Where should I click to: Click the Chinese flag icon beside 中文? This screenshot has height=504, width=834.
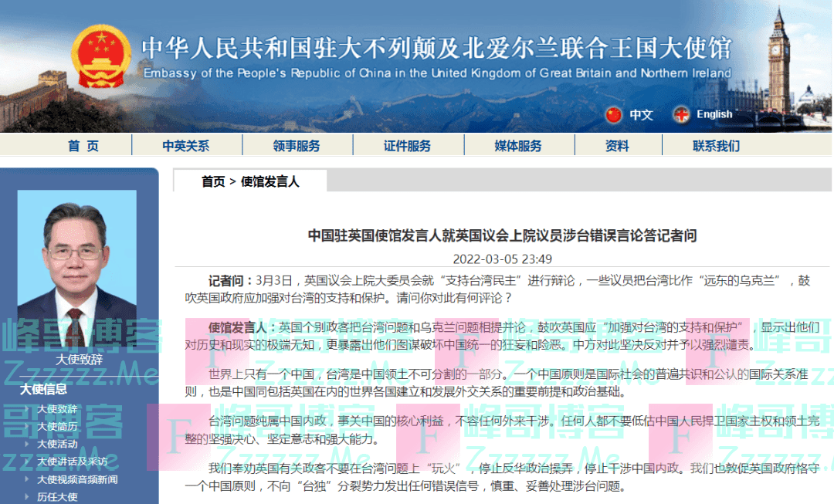pyautogui.click(x=612, y=114)
